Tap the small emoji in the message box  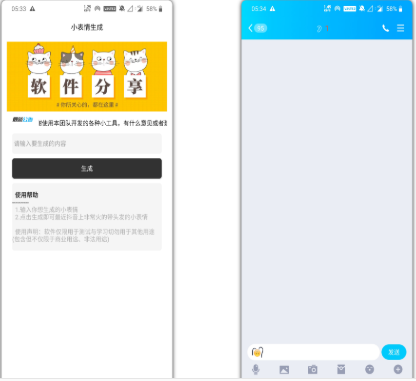[257, 352]
